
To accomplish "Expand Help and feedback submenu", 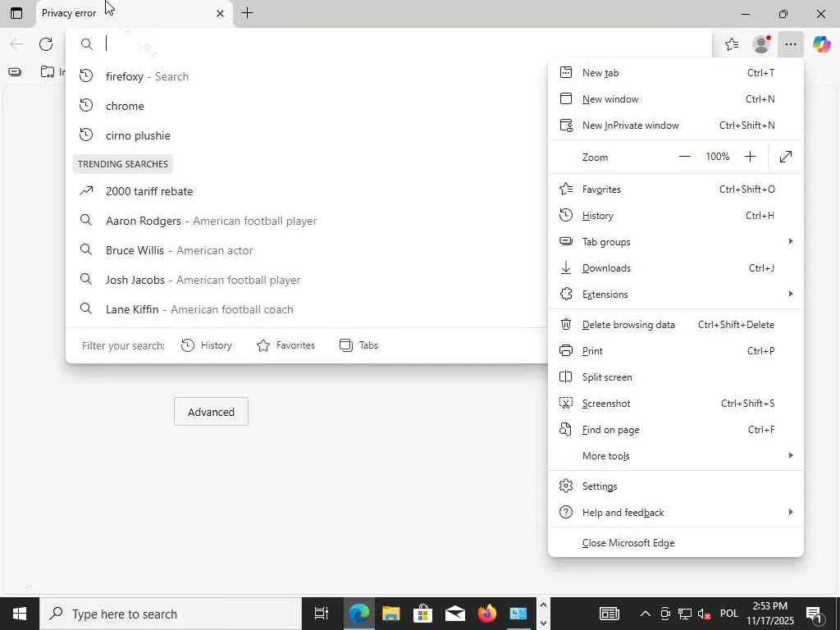I will tap(676, 513).
